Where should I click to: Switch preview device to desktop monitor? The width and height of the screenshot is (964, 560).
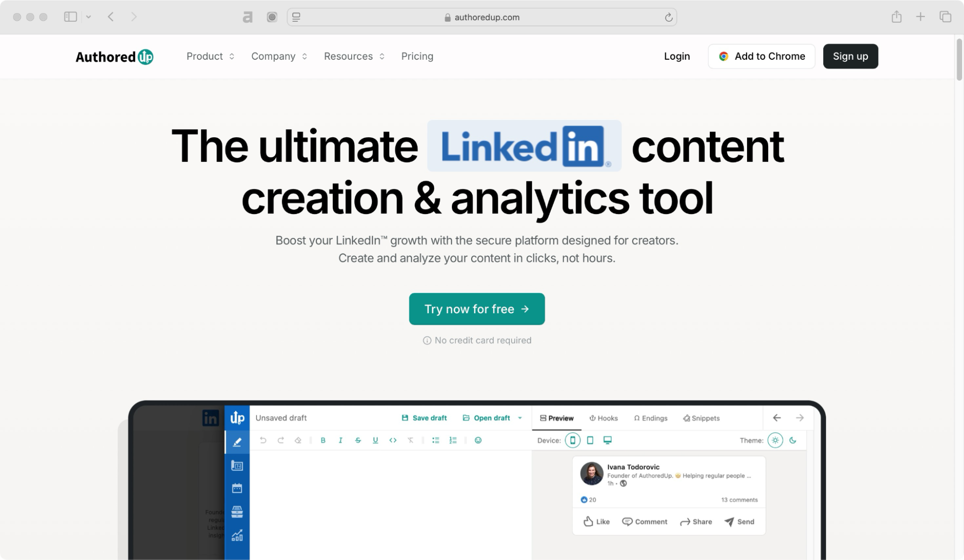click(x=607, y=440)
